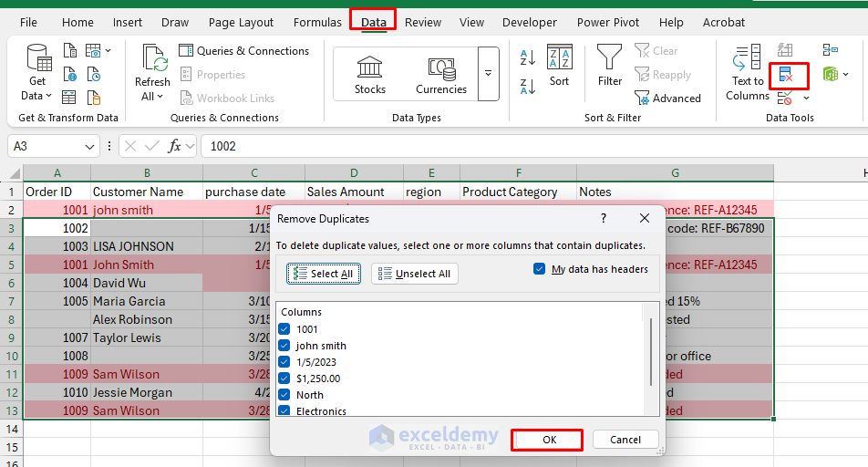
Task: Toggle My data has headers checkbox
Action: coord(539,269)
